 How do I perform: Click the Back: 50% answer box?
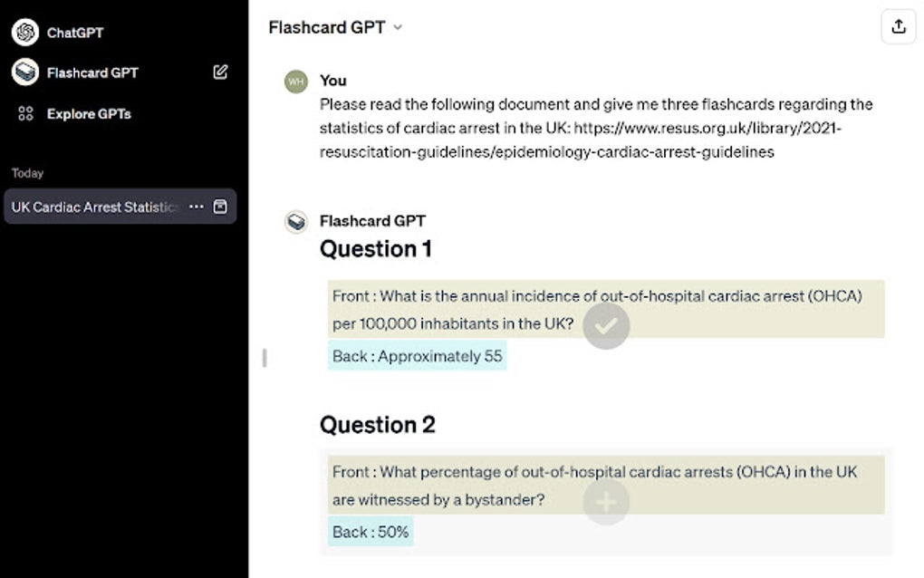371,532
